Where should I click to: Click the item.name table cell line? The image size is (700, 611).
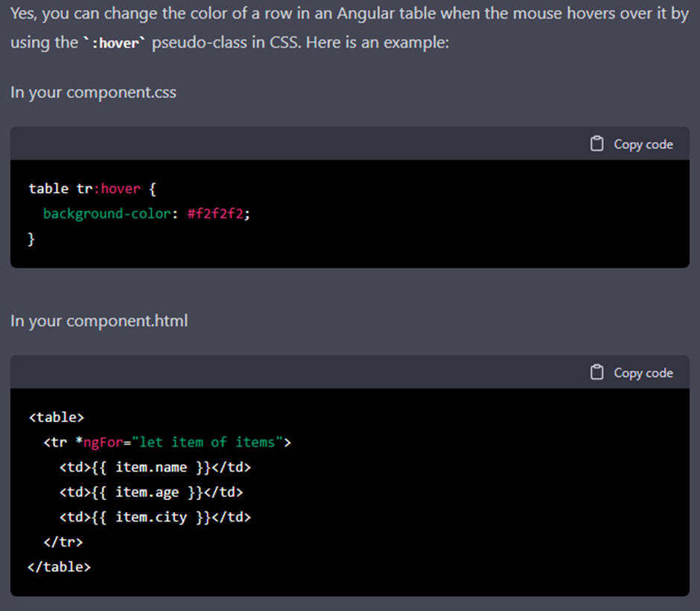155,467
